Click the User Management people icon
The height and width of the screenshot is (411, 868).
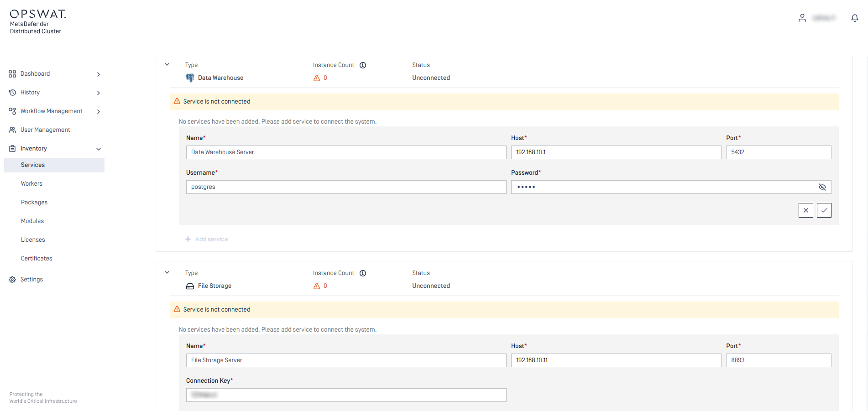pyautogui.click(x=12, y=130)
